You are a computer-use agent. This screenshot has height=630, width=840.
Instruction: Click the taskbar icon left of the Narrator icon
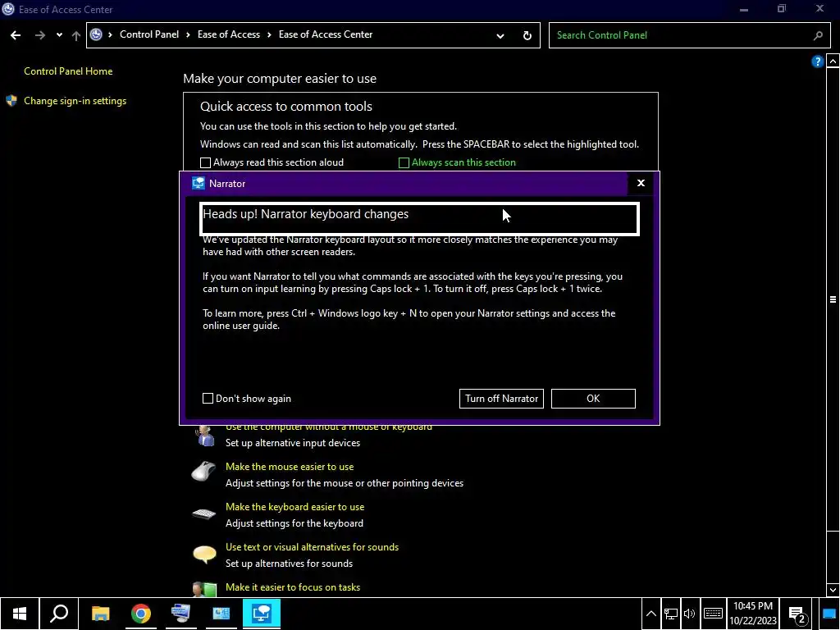(221, 614)
